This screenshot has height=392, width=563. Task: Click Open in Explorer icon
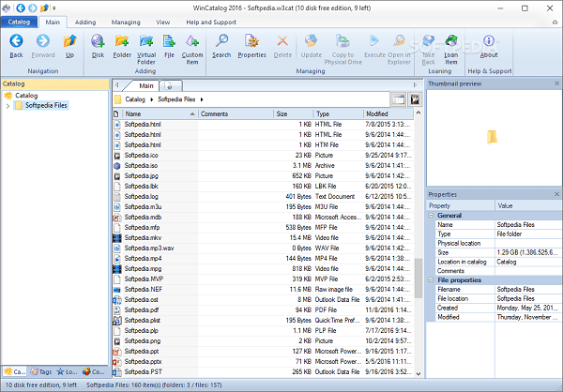(399, 41)
